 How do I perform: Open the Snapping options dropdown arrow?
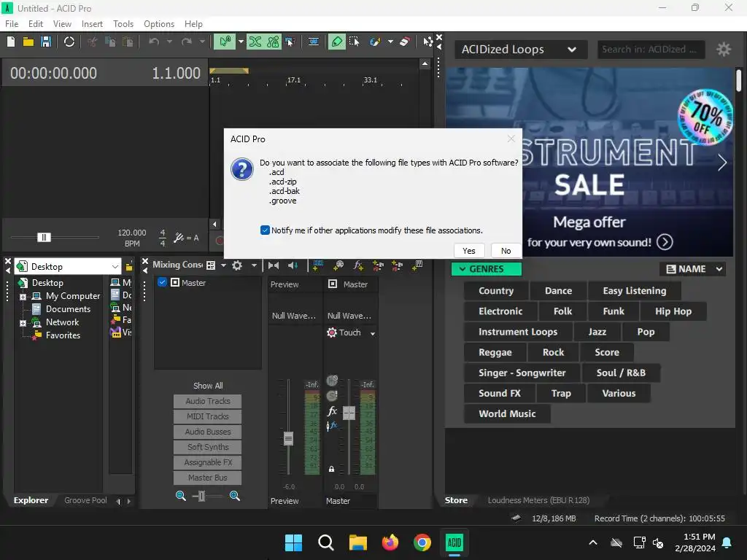tap(241, 42)
